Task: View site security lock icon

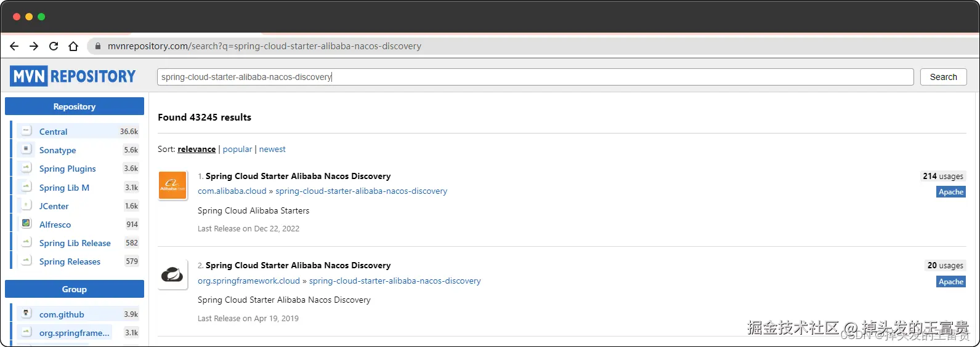Action: pos(98,46)
